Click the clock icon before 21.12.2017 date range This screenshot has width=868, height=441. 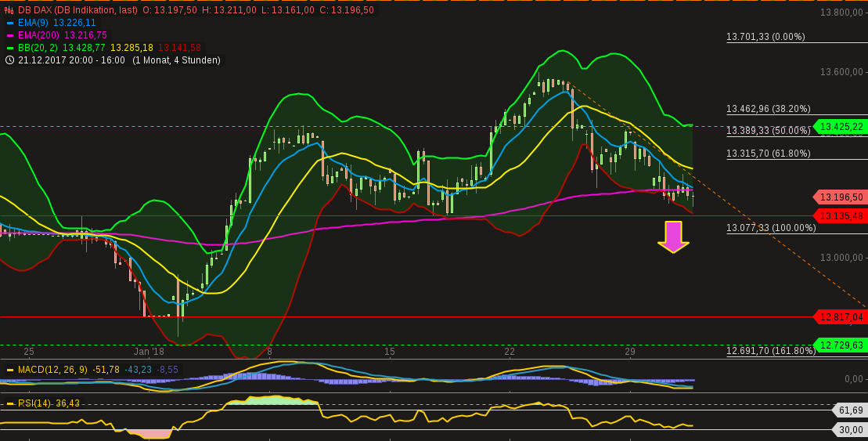[9, 60]
